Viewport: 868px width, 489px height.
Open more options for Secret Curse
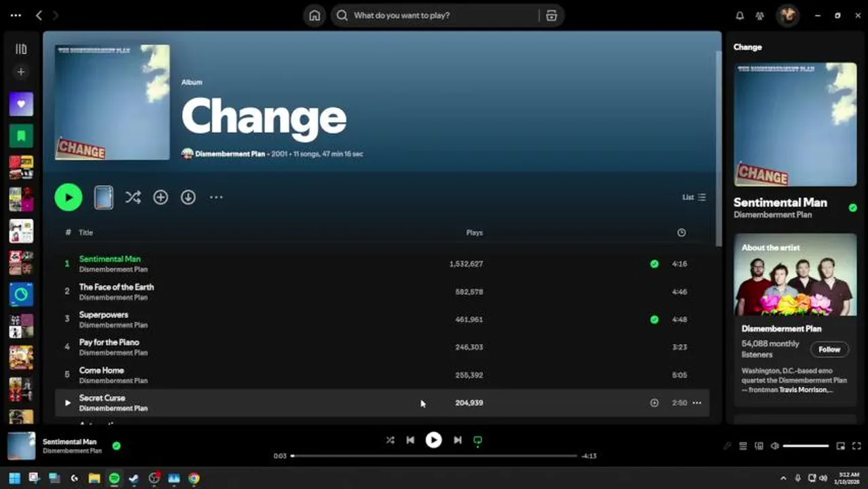pos(697,403)
